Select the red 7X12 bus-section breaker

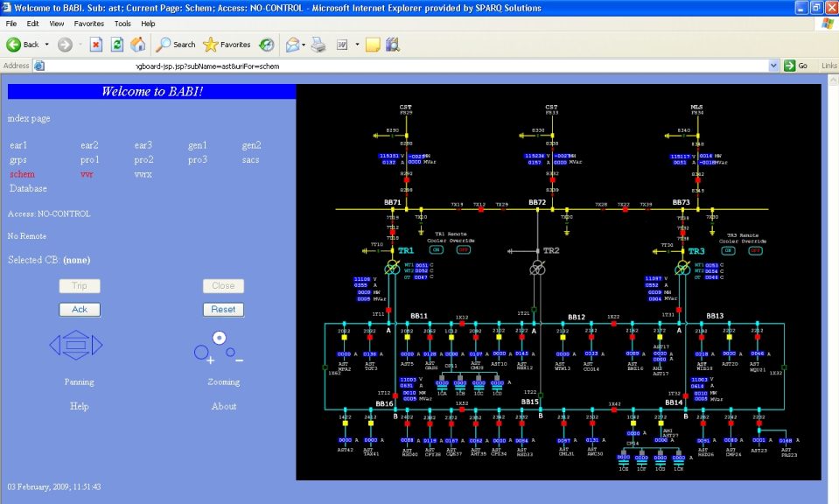click(480, 210)
